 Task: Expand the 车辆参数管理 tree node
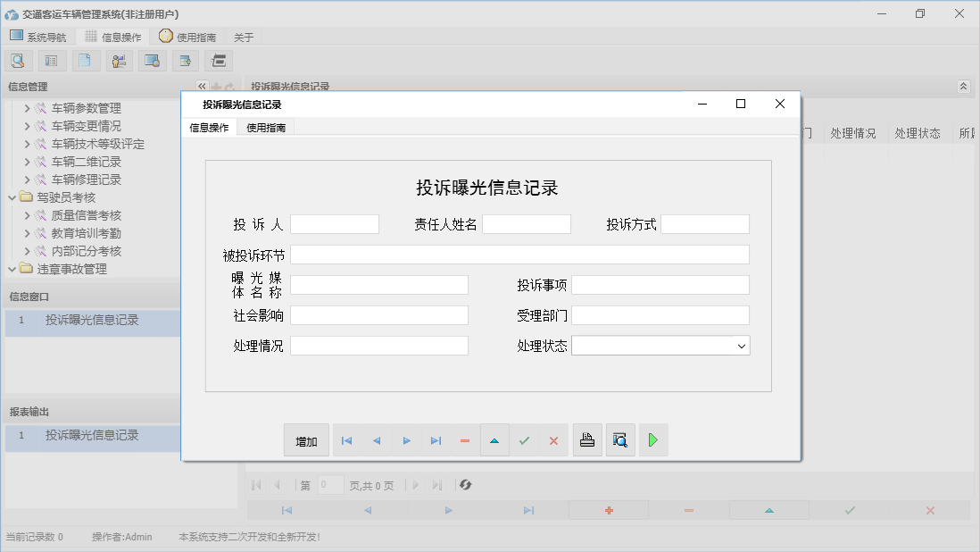(x=27, y=107)
